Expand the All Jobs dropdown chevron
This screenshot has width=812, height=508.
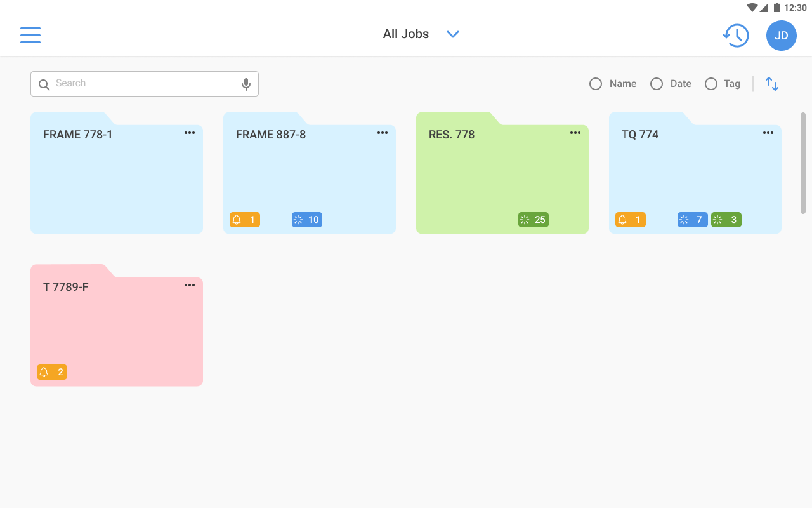click(x=452, y=34)
